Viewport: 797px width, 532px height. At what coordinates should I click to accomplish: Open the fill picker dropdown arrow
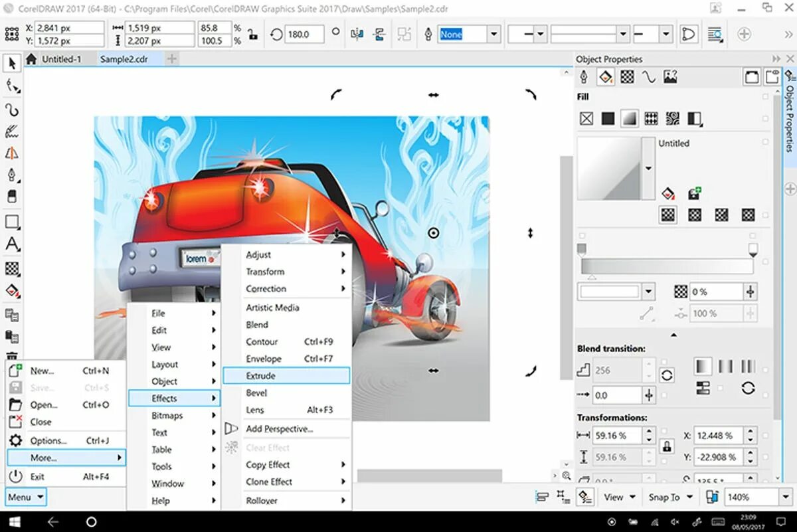click(x=649, y=168)
